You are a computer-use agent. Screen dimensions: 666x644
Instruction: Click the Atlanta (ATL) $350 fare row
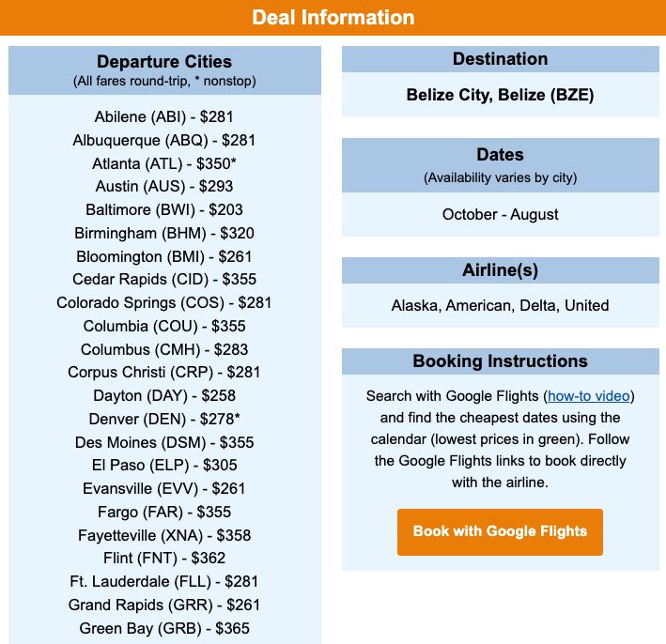[164, 163]
